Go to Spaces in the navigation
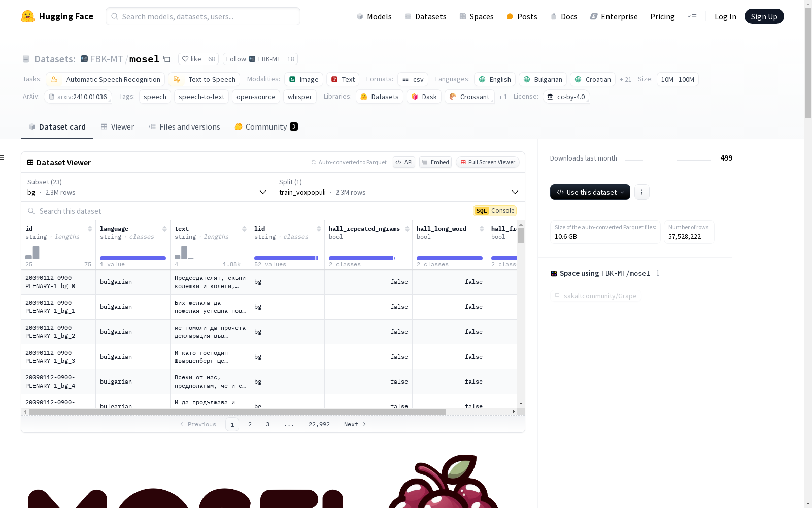Screen dimensions: 812x508 click(x=477, y=16)
